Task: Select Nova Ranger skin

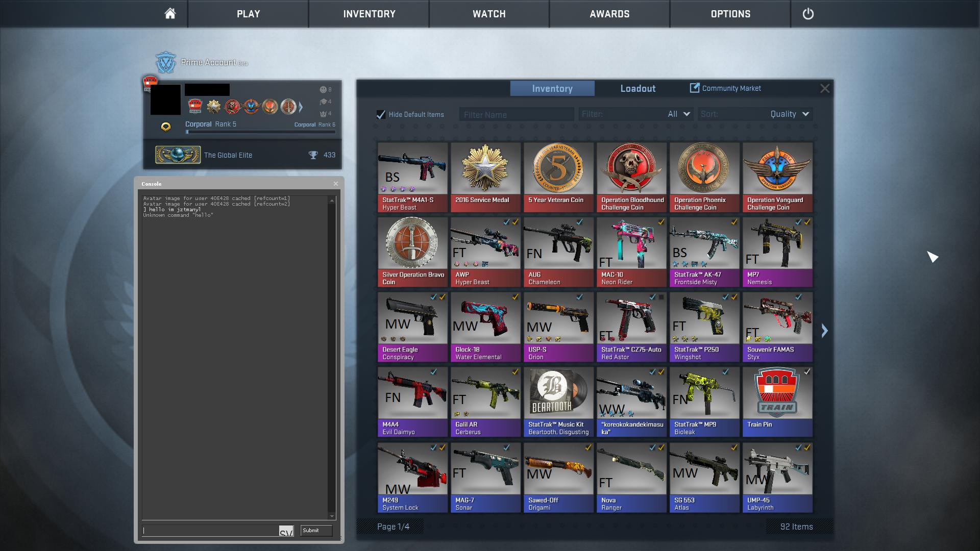Action: click(631, 478)
